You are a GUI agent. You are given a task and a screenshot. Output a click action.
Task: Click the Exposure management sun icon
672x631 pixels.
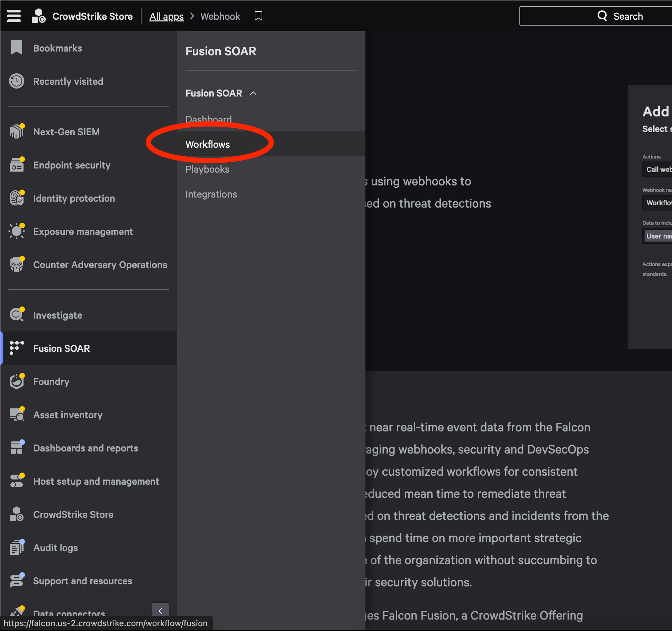17,231
